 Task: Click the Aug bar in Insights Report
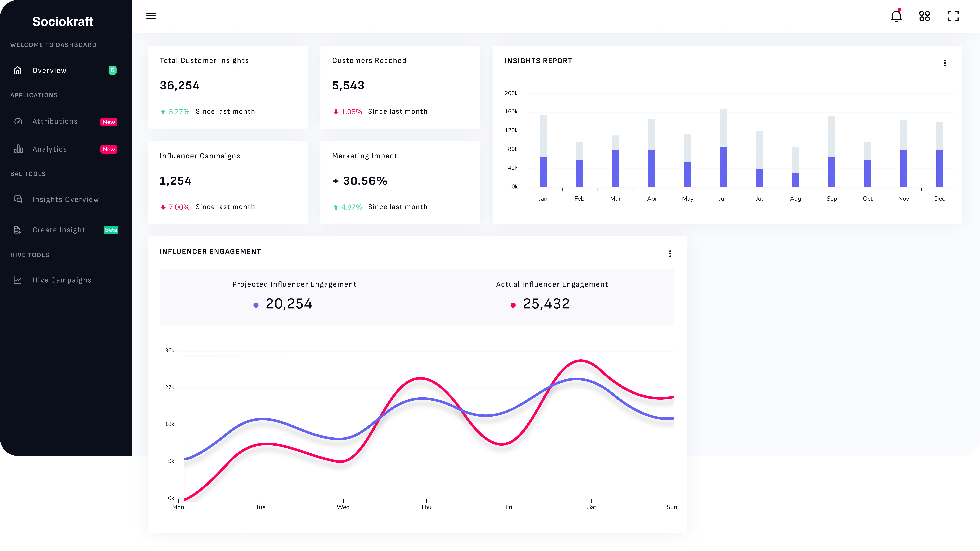coord(795,167)
